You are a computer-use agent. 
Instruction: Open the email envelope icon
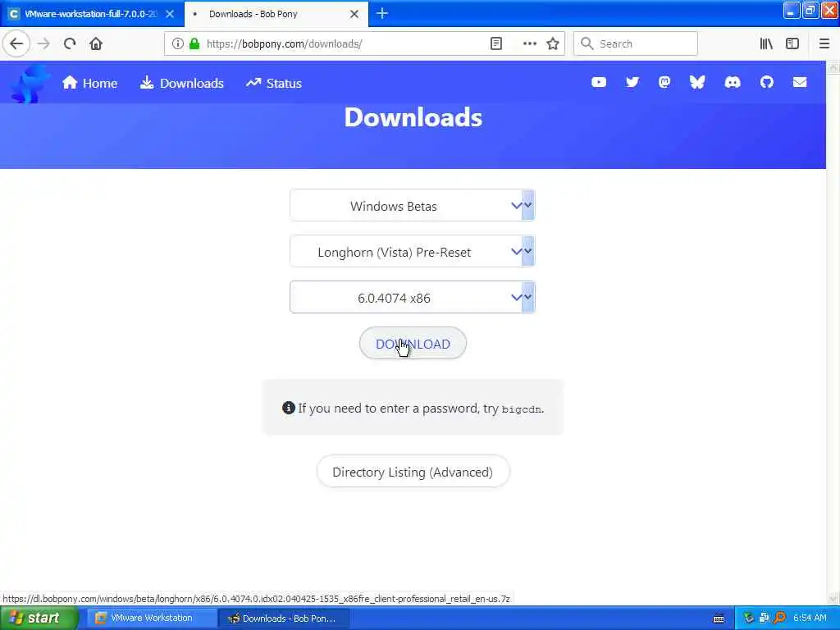[800, 82]
